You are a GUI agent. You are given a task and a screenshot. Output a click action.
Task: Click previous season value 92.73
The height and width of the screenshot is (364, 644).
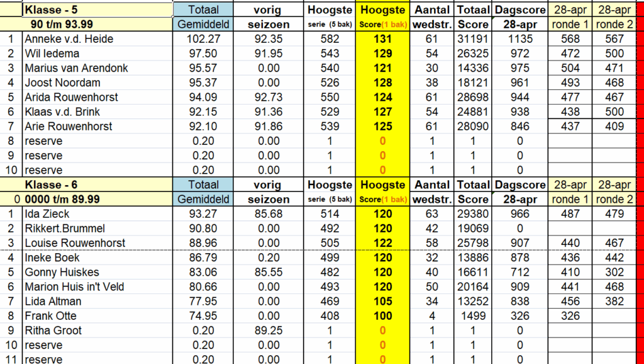pos(269,98)
